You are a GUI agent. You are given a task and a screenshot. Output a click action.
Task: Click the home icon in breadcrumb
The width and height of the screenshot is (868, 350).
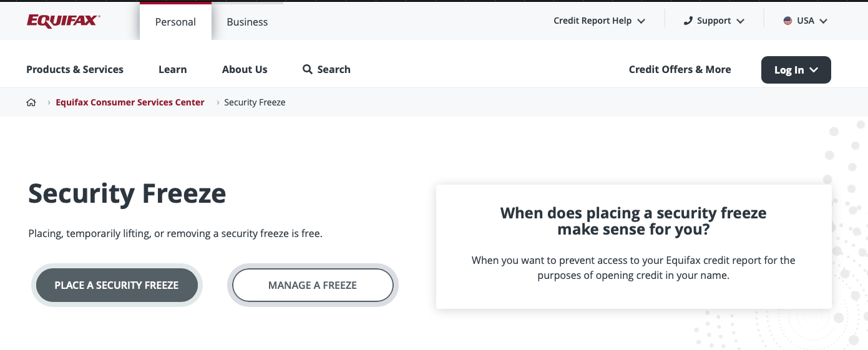point(31,102)
